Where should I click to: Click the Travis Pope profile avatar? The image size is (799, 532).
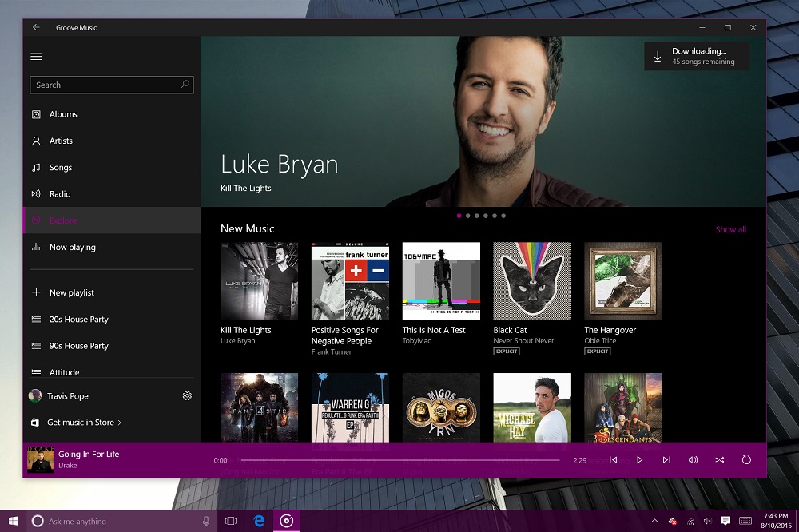pyautogui.click(x=35, y=396)
